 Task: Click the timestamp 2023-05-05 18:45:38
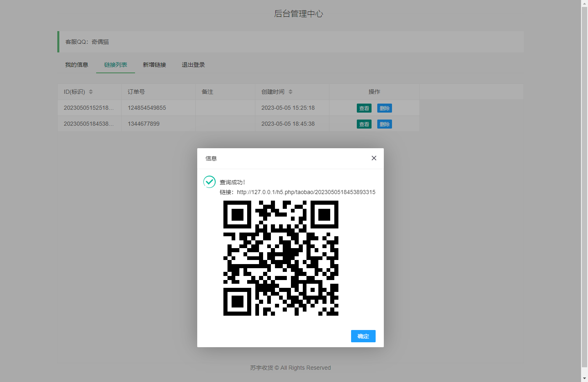[x=288, y=124]
